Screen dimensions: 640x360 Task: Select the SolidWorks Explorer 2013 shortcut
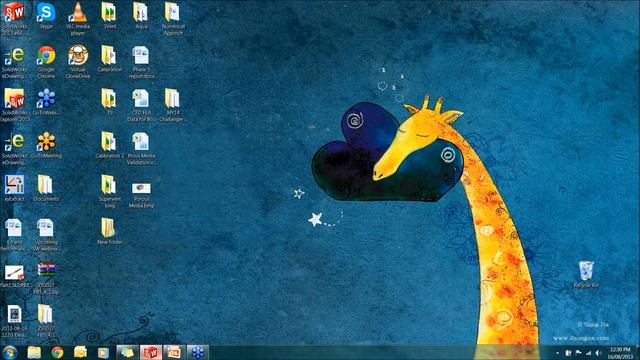[x=14, y=105]
